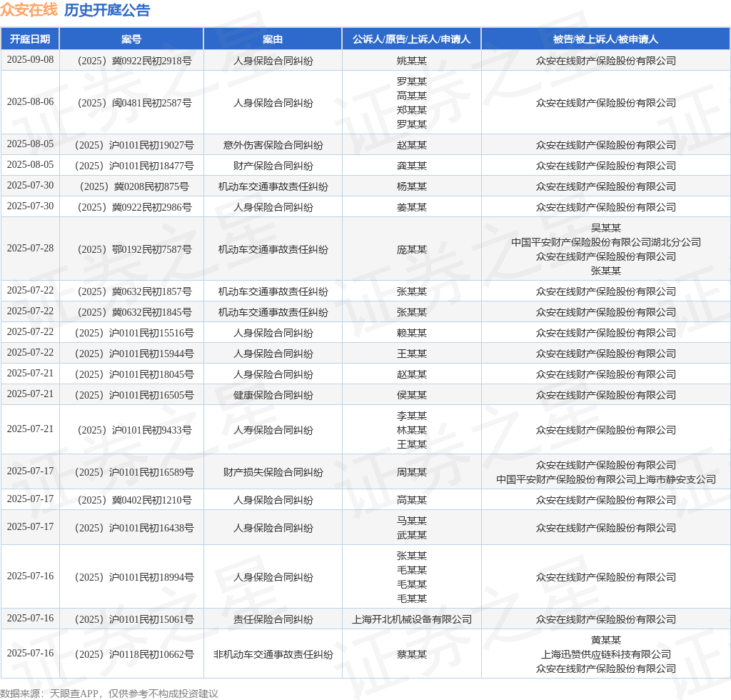Select case number 冀0402民初1210号
The width and height of the screenshot is (731, 700).
135,500
